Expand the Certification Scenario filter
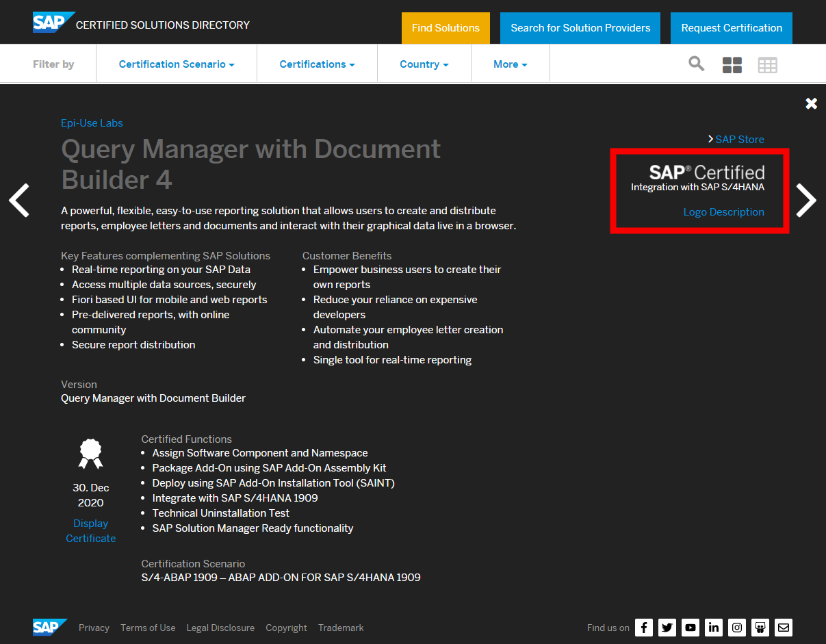This screenshot has height=644, width=826. 177,64
